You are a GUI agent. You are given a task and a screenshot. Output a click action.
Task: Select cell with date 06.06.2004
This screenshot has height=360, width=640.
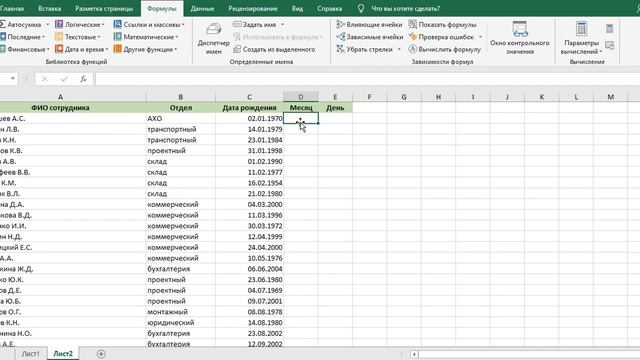[249, 269]
